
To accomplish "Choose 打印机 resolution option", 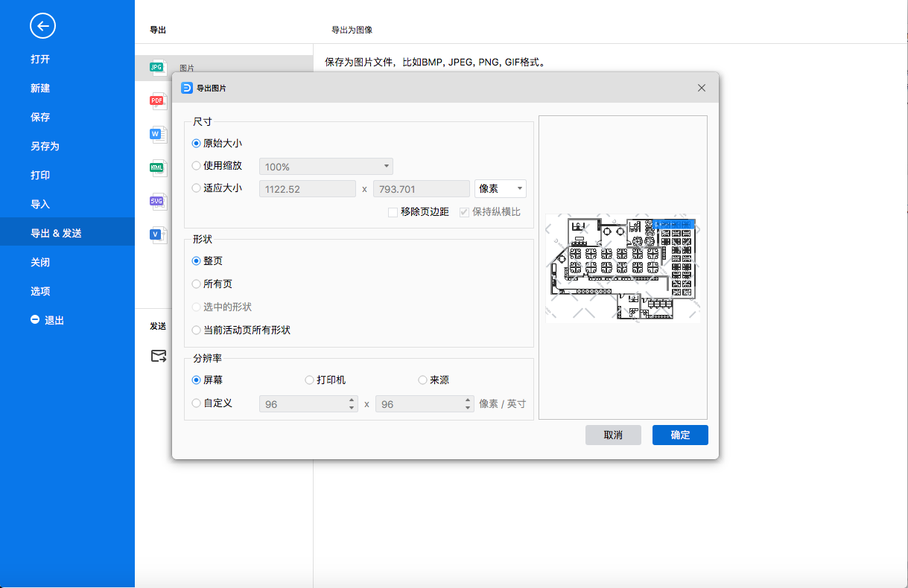I will (x=310, y=380).
